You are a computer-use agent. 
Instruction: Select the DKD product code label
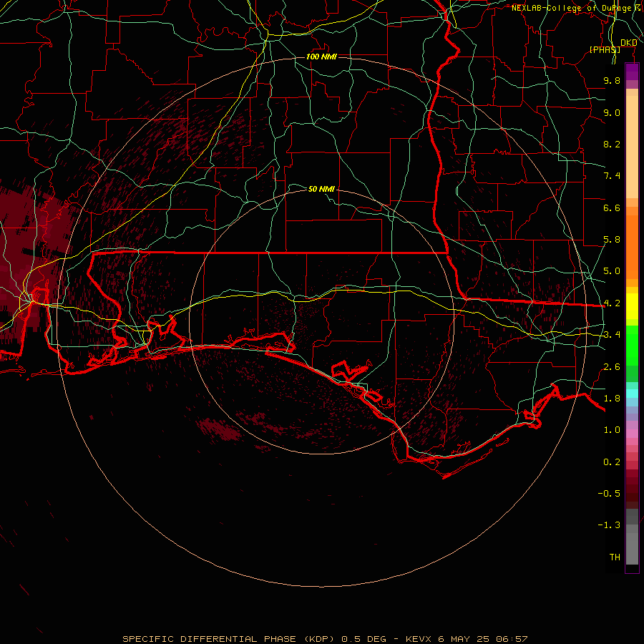[x=628, y=43]
